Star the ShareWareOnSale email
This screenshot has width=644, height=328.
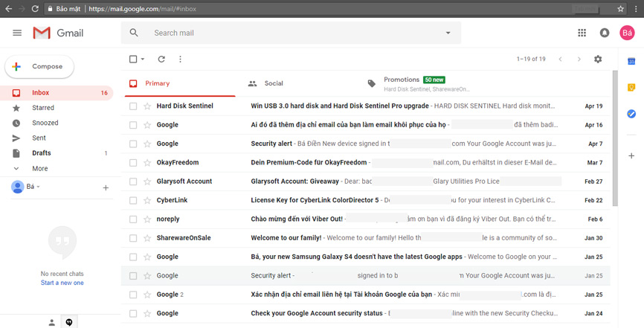[147, 239]
